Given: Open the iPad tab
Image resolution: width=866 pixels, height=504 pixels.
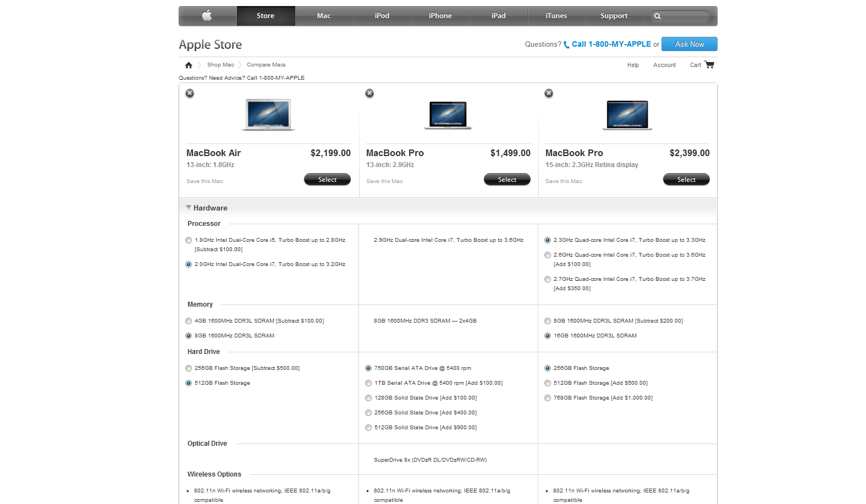Looking at the screenshot, I should pos(499,16).
